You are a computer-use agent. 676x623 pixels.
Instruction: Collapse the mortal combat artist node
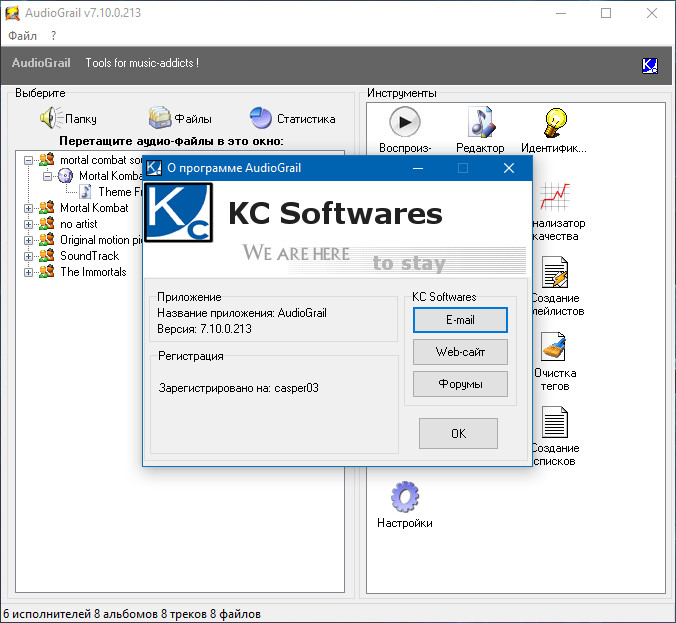[x=28, y=160]
